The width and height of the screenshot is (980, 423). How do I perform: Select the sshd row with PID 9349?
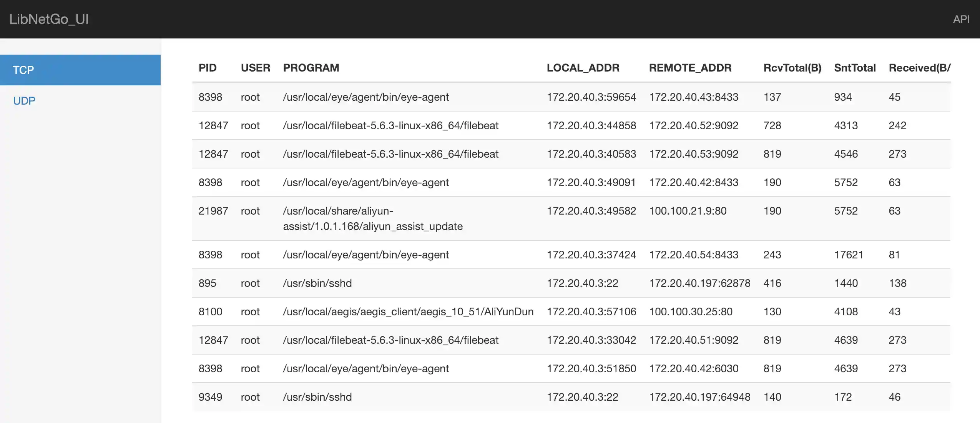pyautogui.click(x=461, y=396)
